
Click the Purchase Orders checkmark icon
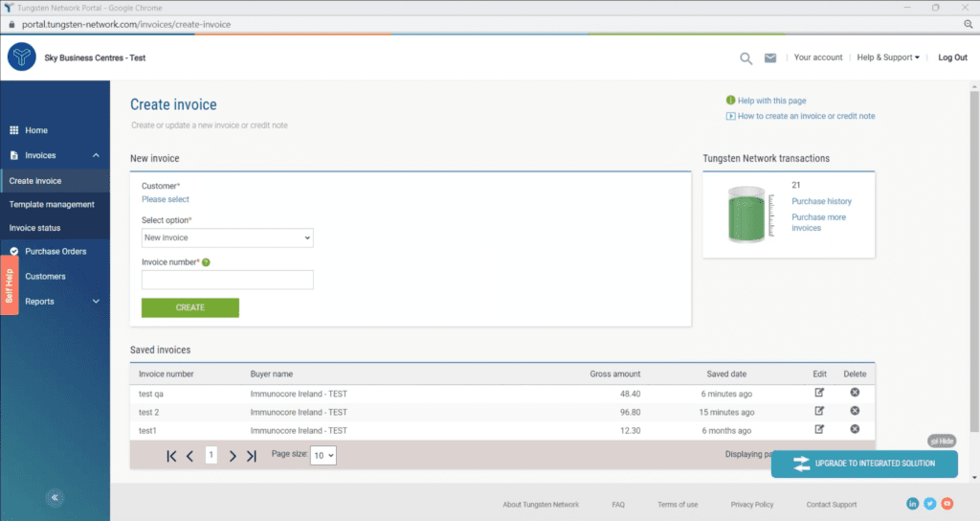click(13, 252)
